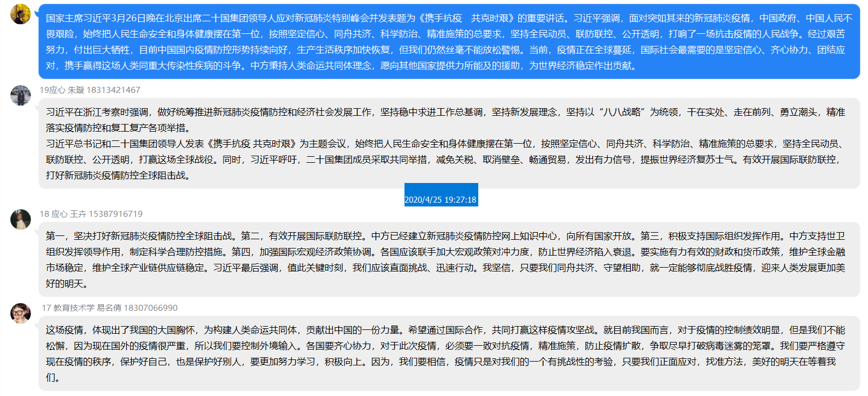868x396 pixels.
Task: Select the blue highlighted message bubble
Action: click(448, 42)
